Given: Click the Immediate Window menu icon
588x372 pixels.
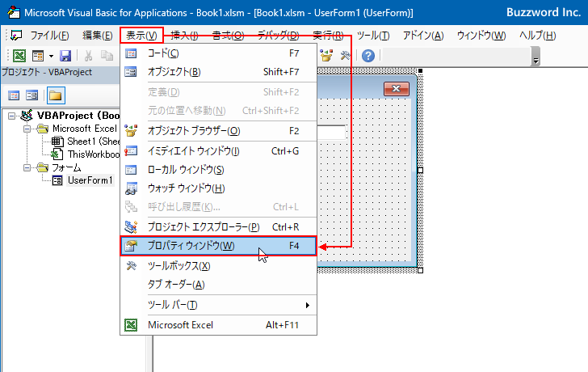Looking at the screenshot, I should [x=131, y=151].
